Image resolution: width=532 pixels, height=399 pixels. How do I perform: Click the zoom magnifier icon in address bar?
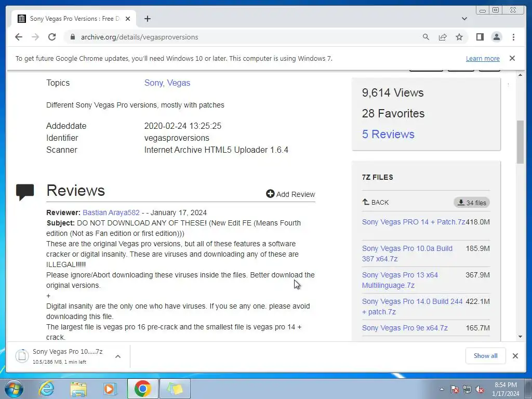point(426,37)
